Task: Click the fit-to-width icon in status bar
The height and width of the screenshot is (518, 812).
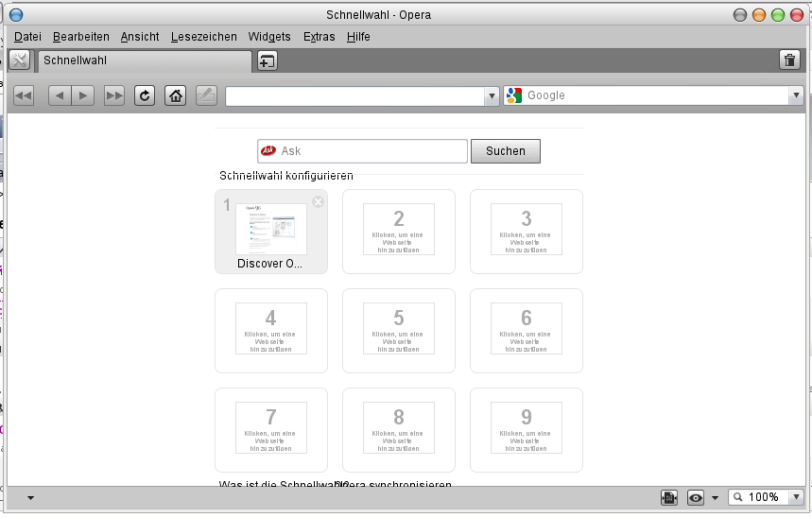Action: [x=669, y=498]
